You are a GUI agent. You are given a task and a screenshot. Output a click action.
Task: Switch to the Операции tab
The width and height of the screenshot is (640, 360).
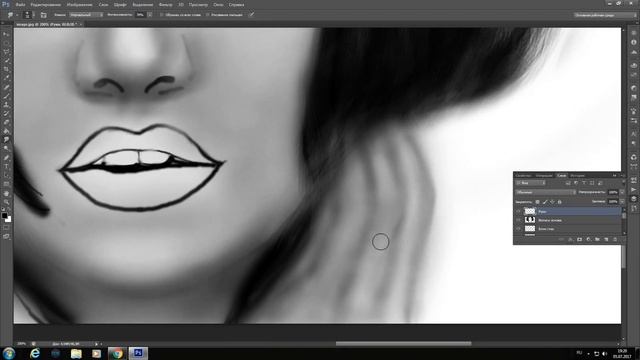pos(544,176)
